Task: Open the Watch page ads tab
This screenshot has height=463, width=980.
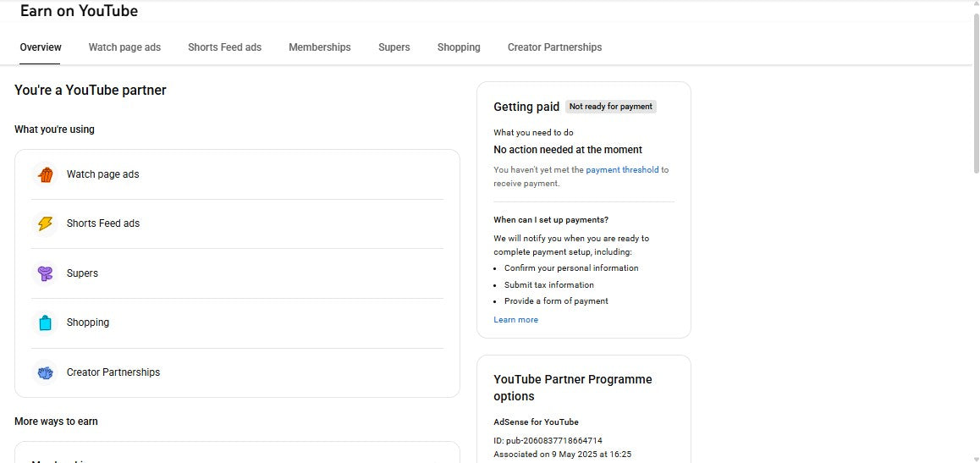Action: click(x=124, y=47)
